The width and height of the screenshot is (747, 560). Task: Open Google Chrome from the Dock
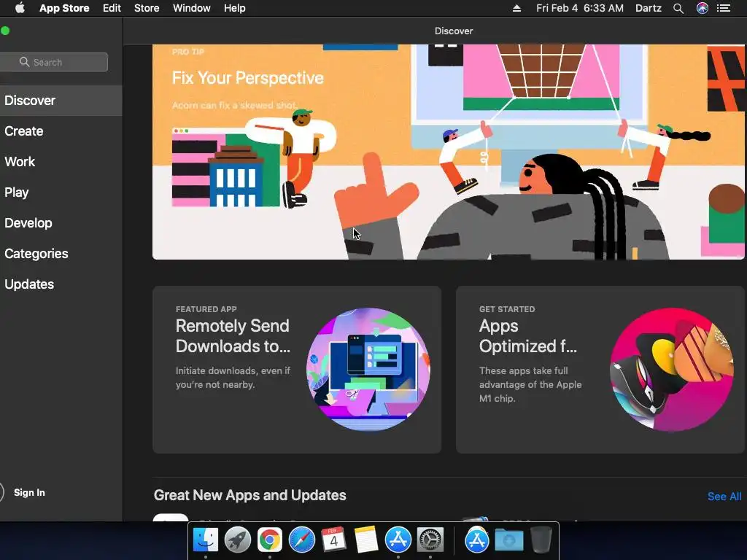[x=270, y=540]
